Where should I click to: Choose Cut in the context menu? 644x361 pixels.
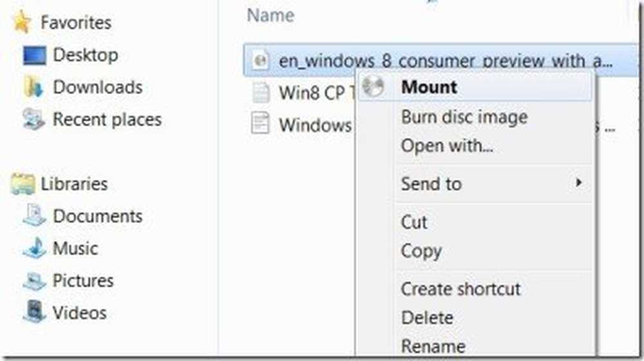click(414, 222)
